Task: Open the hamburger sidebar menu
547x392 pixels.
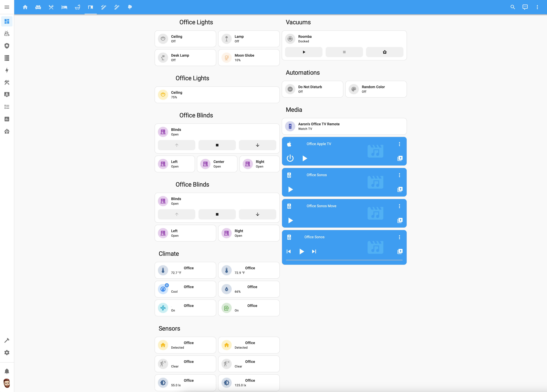Action: [x=7, y=7]
